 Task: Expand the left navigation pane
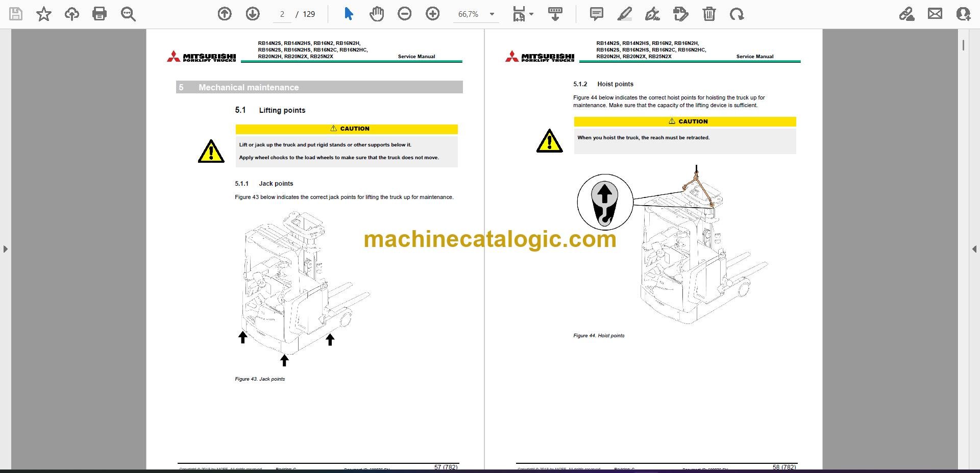coord(5,249)
